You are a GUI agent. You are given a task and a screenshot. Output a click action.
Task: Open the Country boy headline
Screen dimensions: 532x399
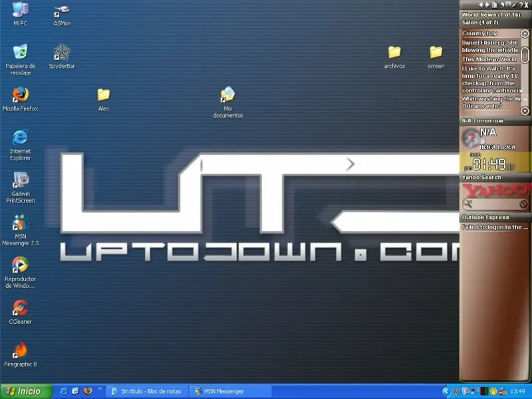479,33
